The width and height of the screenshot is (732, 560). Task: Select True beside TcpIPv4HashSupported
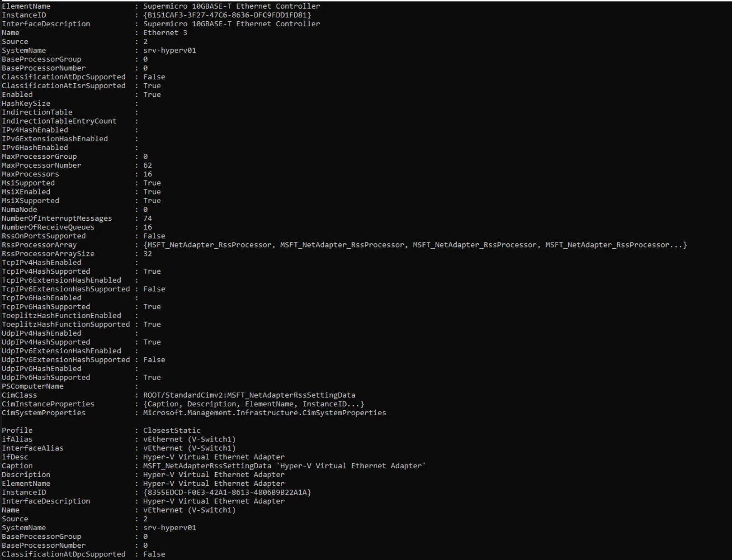click(152, 271)
